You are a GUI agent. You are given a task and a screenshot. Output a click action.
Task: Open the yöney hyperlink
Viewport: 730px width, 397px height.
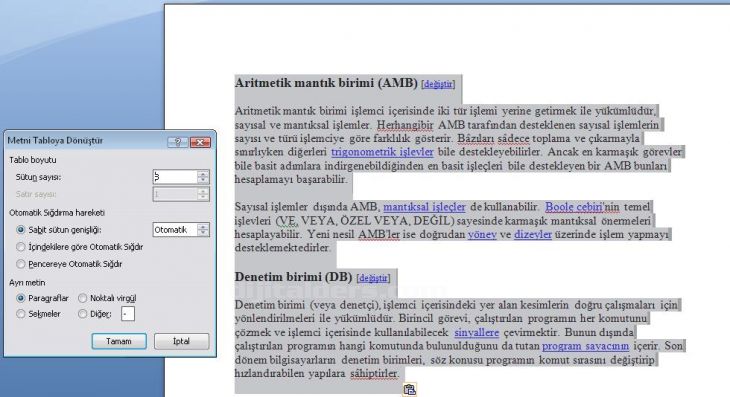tap(482, 234)
